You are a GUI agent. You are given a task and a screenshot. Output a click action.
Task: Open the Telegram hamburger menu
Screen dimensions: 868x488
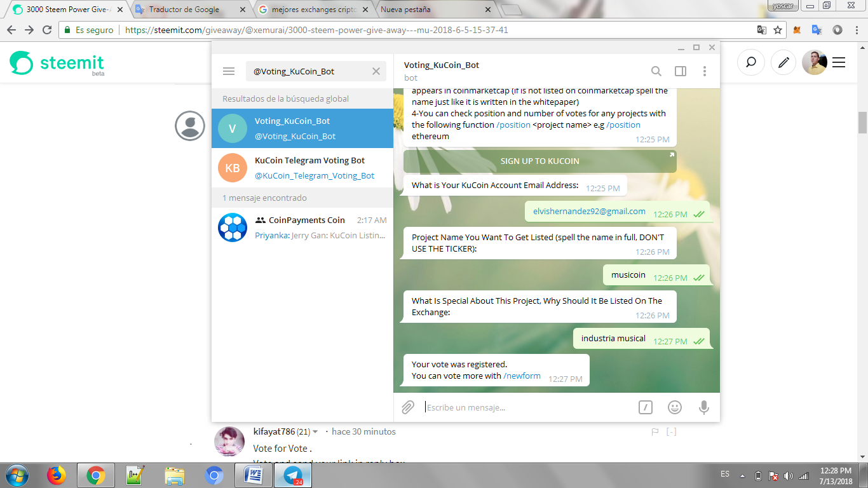click(229, 71)
